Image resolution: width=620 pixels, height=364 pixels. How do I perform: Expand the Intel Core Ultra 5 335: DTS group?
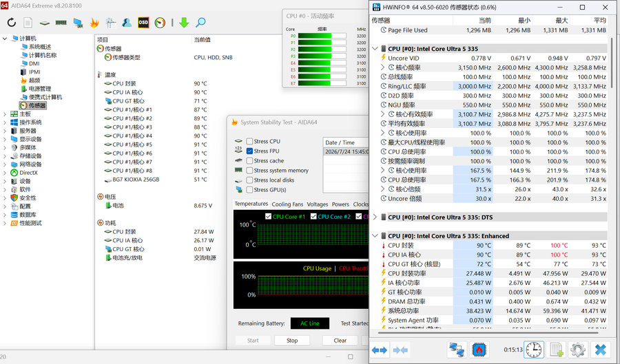(375, 217)
